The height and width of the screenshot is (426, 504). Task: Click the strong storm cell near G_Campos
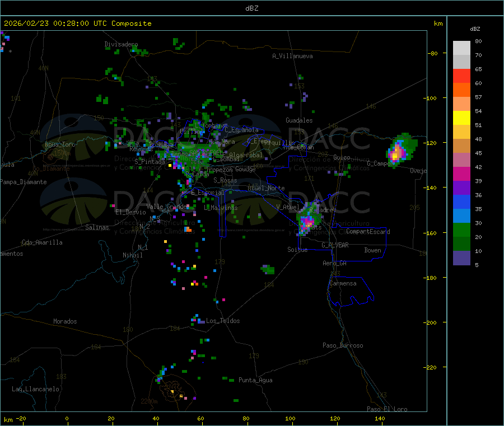pyautogui.click(x=401, y=151)
